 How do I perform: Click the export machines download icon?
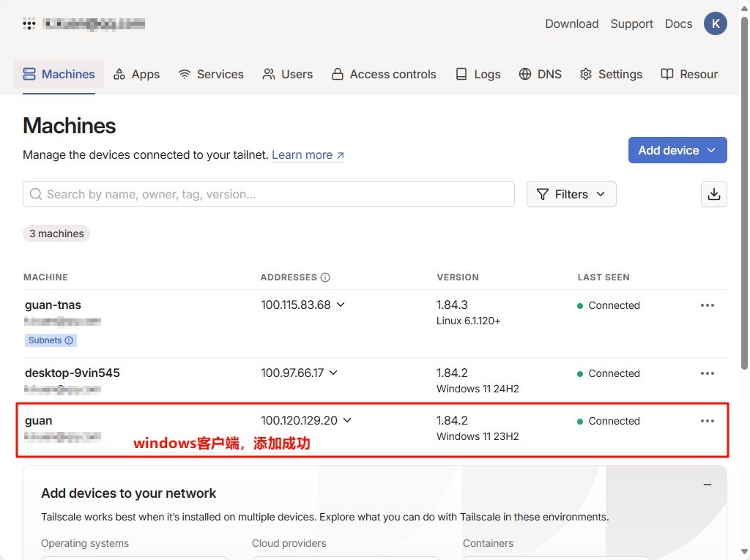point(713,194)
